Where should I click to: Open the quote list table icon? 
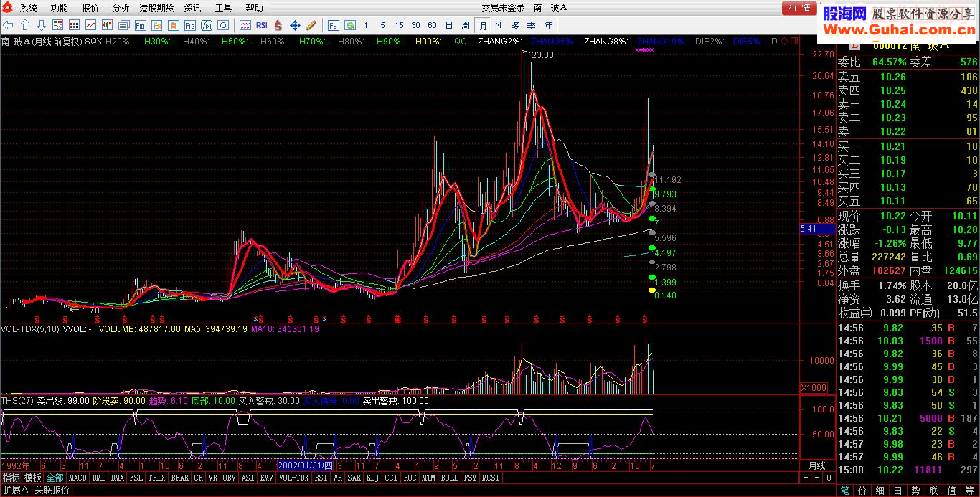click(x=74, y=25)
